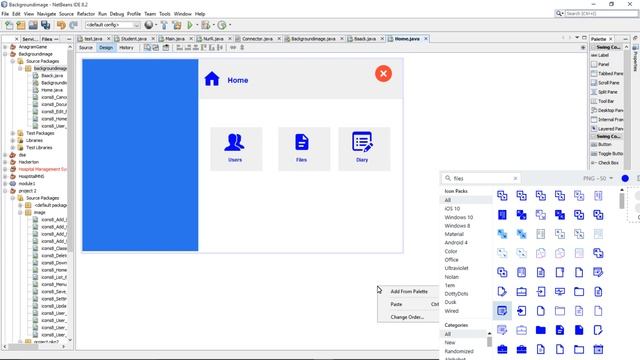
Task: Click the globe browser icon in toolbar
Action: coord(149,25)
